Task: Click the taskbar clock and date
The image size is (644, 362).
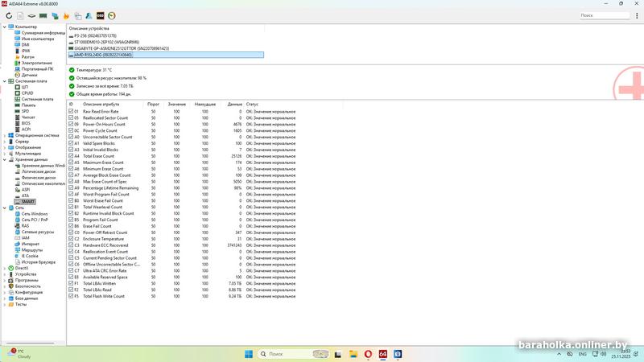Action: pos(621,354)
